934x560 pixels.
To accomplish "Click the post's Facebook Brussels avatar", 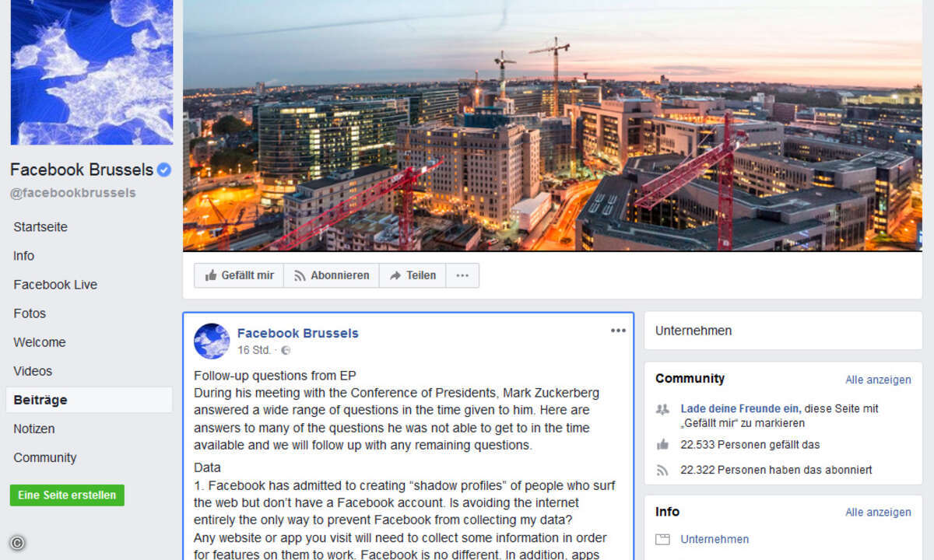I will tap(212, 341).
